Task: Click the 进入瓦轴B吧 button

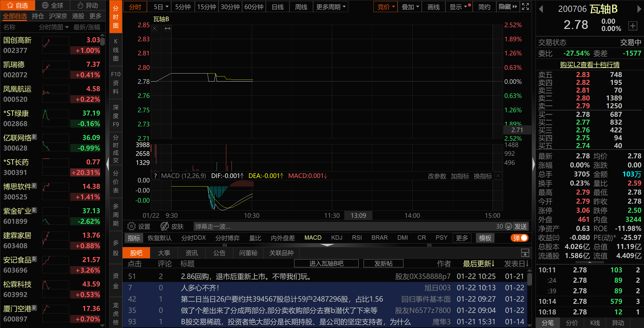Action: point(326,264)
